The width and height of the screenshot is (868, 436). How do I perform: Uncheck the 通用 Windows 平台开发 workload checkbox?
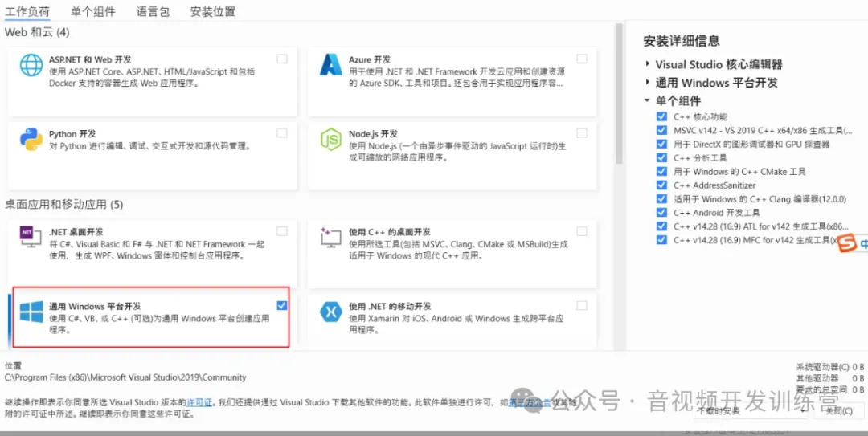[x=282, y=305]
